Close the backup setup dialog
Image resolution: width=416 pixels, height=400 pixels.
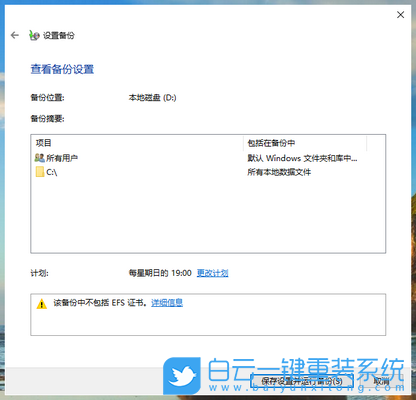400,15
